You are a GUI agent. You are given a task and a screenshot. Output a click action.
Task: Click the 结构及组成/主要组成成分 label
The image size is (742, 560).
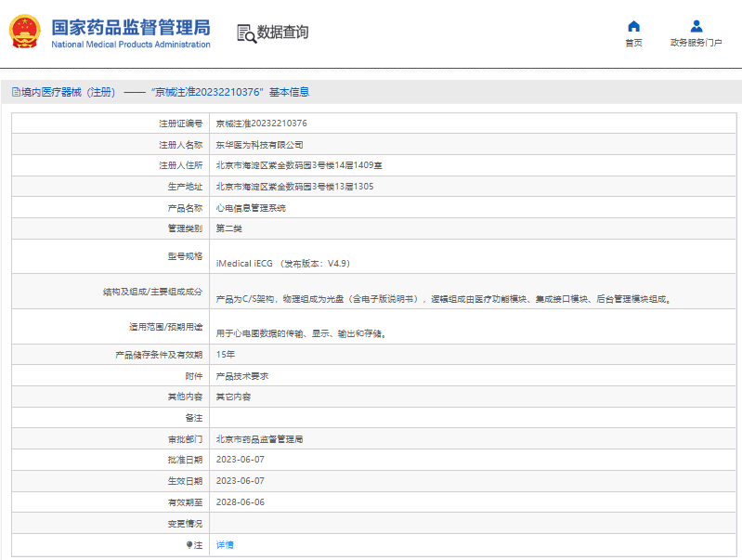click(153, 292)
